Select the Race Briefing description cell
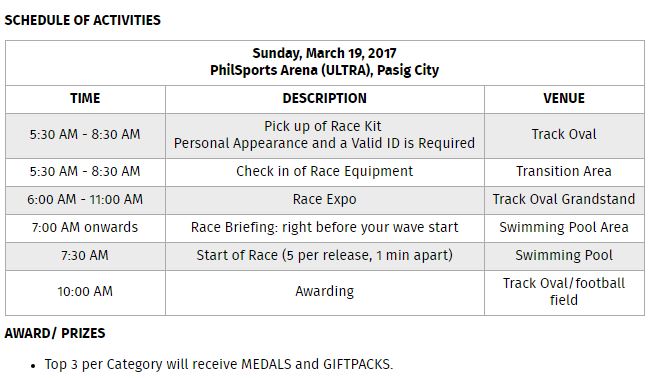 click(325, 227)
